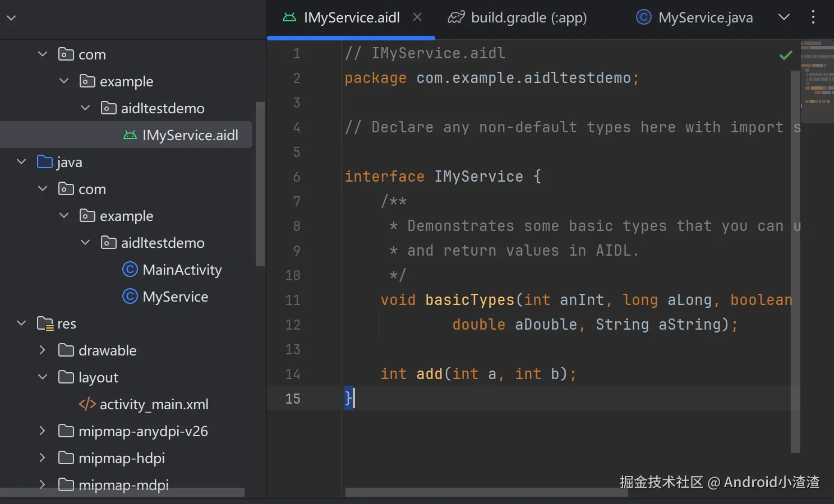Click the Gradle elephant icon on build.gradle tab
Image resolution: width=834 pixels, height=504 pixels.
point(456,18)
